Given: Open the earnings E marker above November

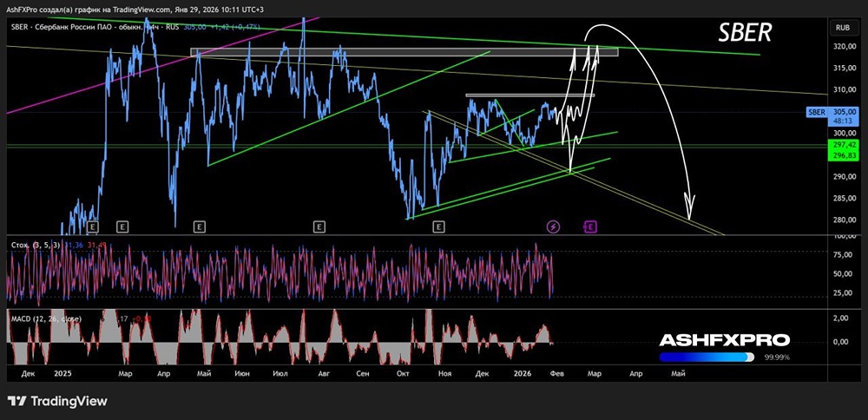Looking at the screenshot, I should 438,226.
